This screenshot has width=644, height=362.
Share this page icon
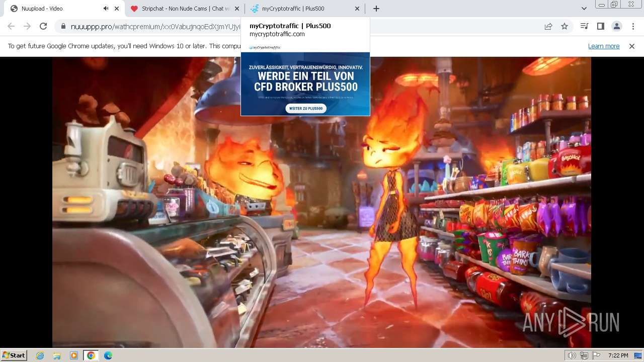click(x=548, y=26)
